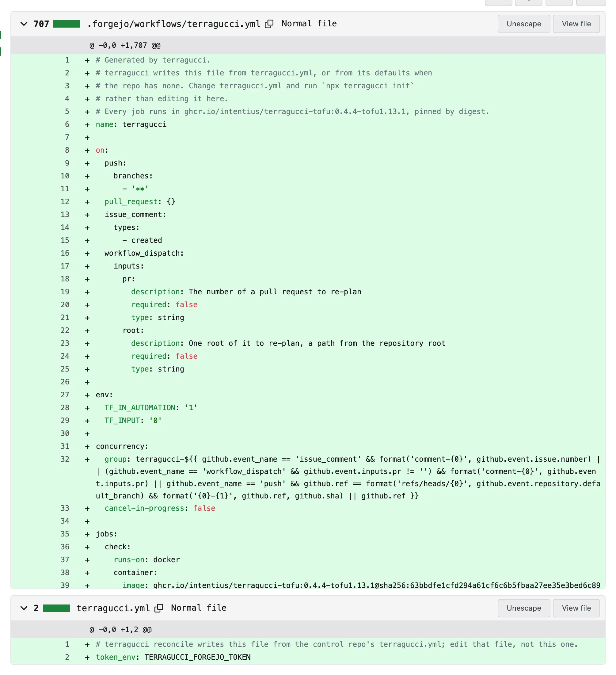Click the 'description: One root of it to re-plan' line

(x=288, y=343)
